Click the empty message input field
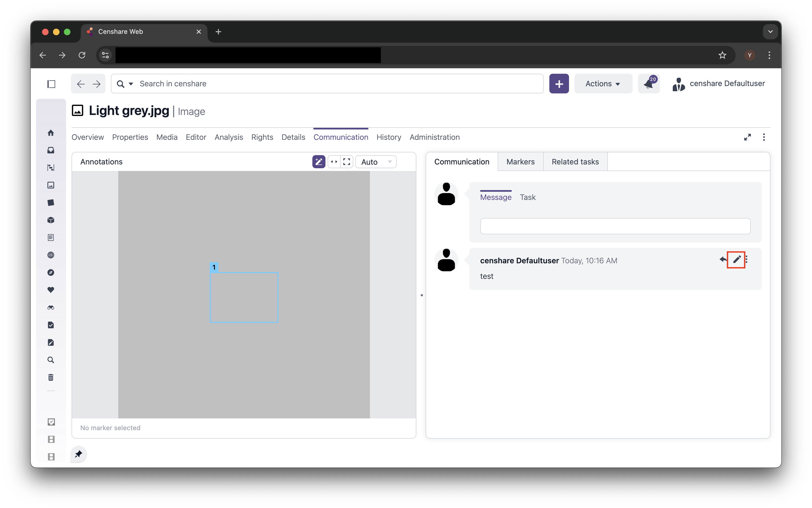 click(x=615, y=226)
